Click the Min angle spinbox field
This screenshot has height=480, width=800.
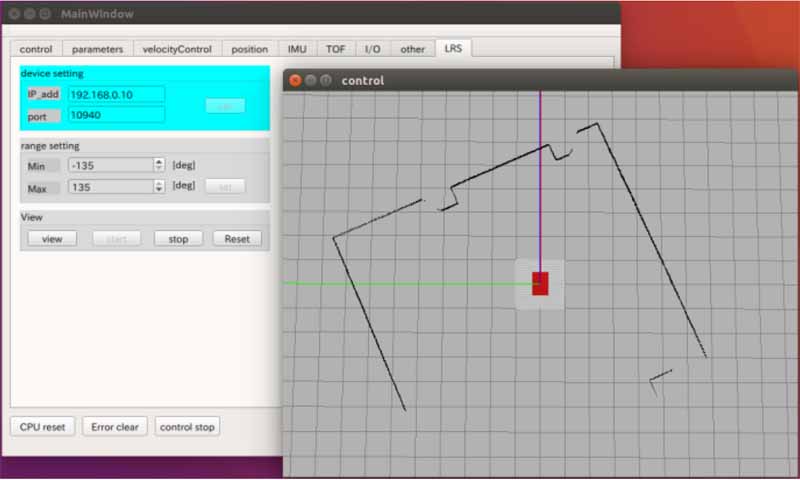(111, 165)
